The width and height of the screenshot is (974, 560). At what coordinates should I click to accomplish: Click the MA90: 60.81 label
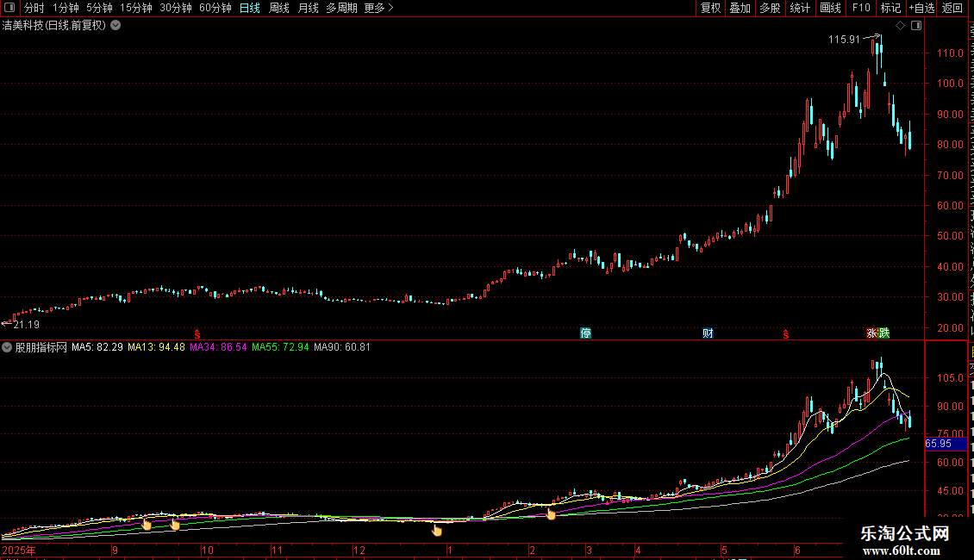[342, 347]
